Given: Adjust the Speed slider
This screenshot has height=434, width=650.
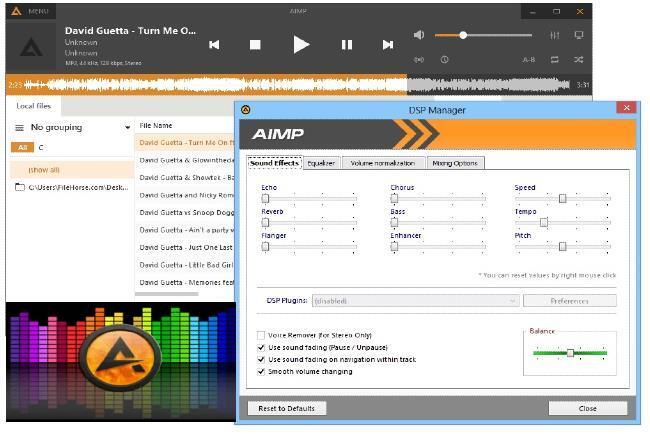Looking at the screenshot, I should (x=563, y=199).
